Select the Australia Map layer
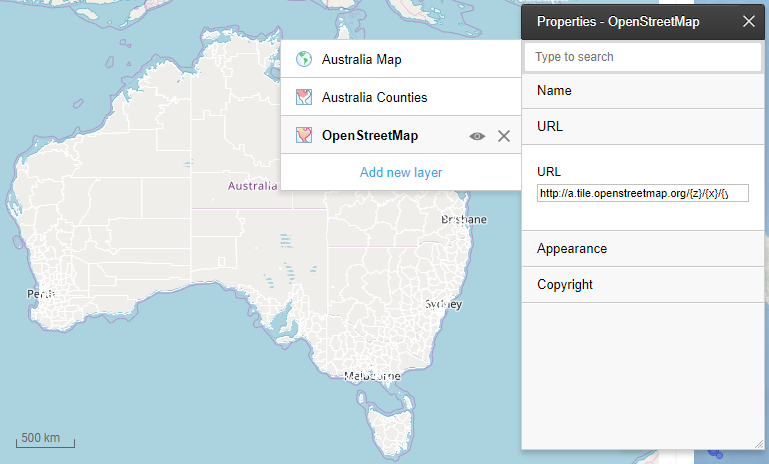769x464 pixels. (x=361, y=60)
